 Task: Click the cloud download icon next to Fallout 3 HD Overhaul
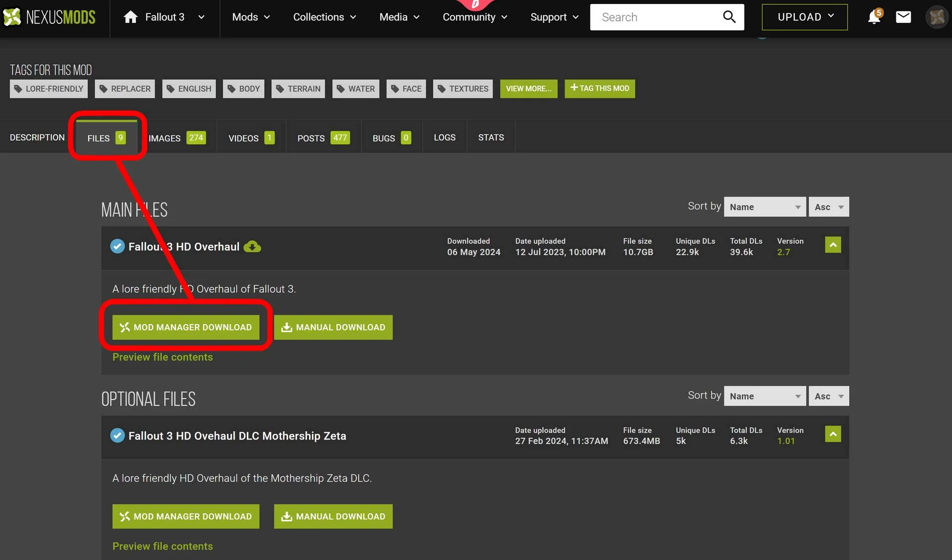[x=252, y=246]
